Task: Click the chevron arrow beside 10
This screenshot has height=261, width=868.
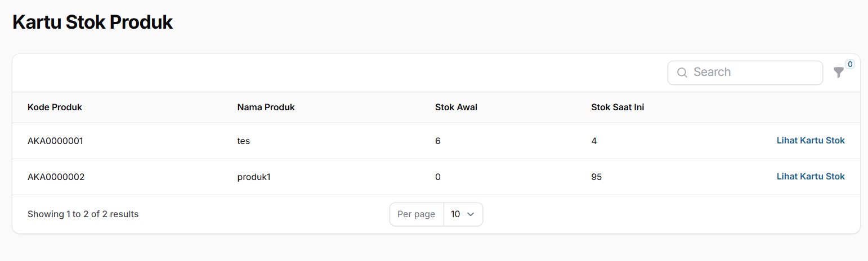Action: pos(471,214)
